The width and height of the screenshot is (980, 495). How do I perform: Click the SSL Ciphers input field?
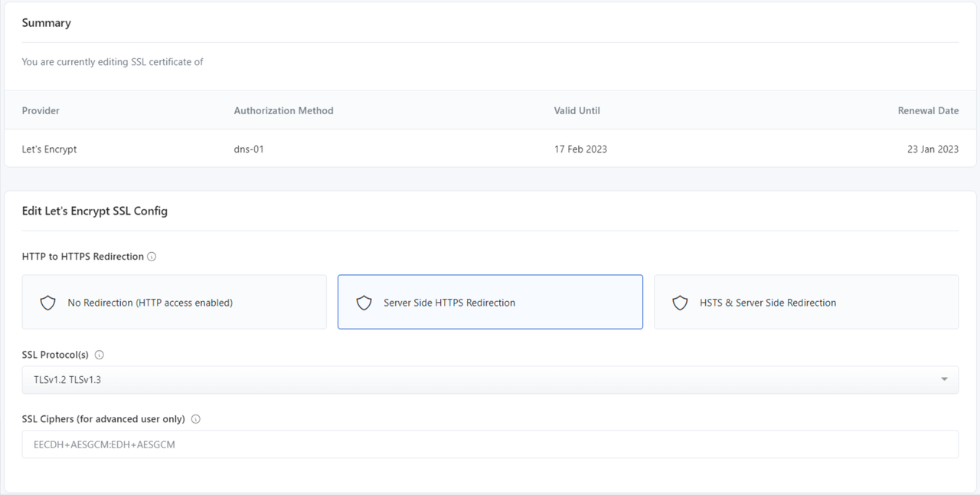(x=490, y=444)
